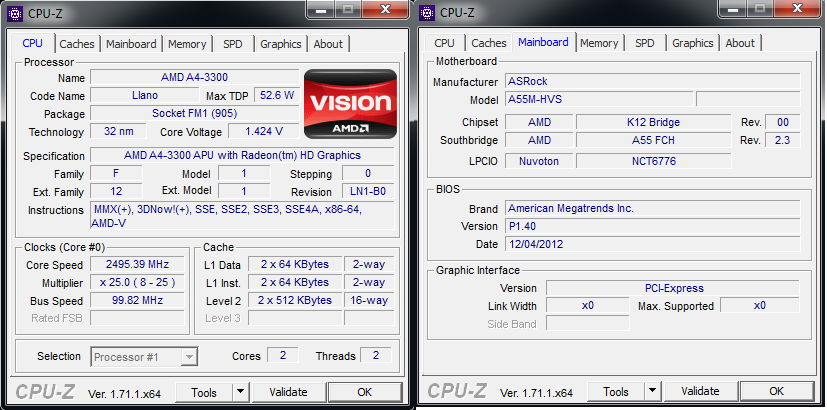
Task: Click L1 Data size 2 x 64 KBytes
Action: click(295, 264)
